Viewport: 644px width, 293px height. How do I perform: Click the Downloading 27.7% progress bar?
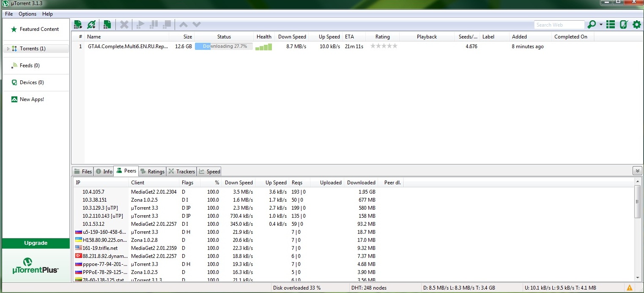(224, 47)
